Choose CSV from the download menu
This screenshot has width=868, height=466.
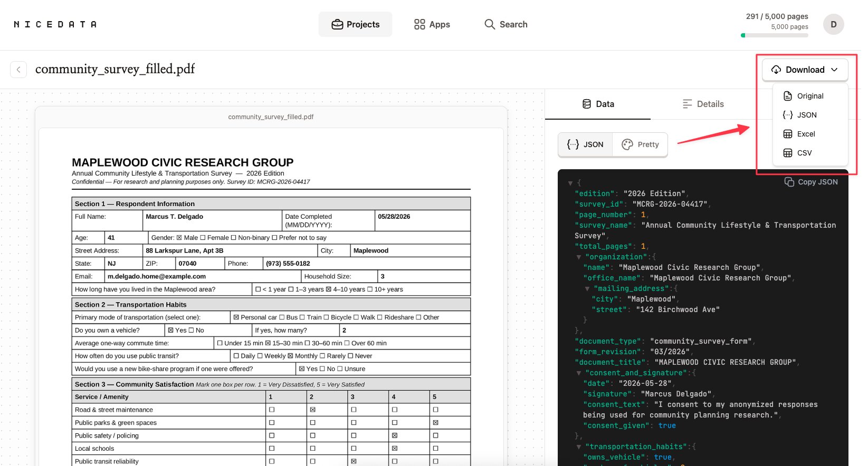click(x=810, y=153)
